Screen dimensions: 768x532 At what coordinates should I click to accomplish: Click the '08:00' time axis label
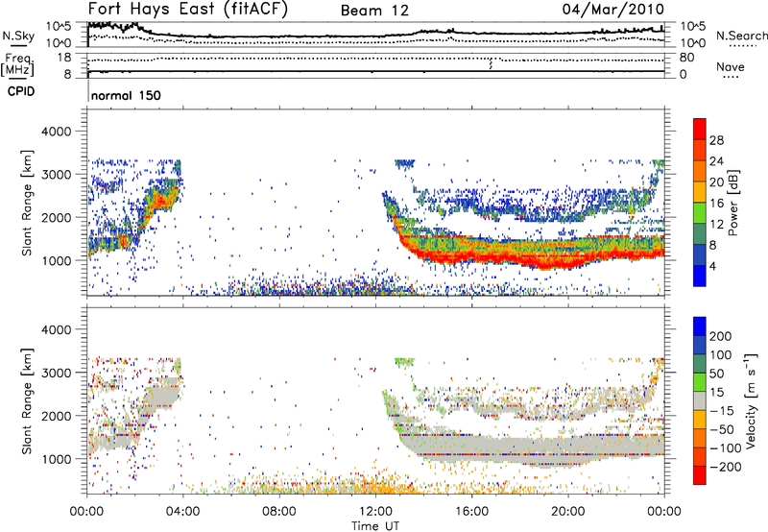pyautogui.click(x=279, y=512)
